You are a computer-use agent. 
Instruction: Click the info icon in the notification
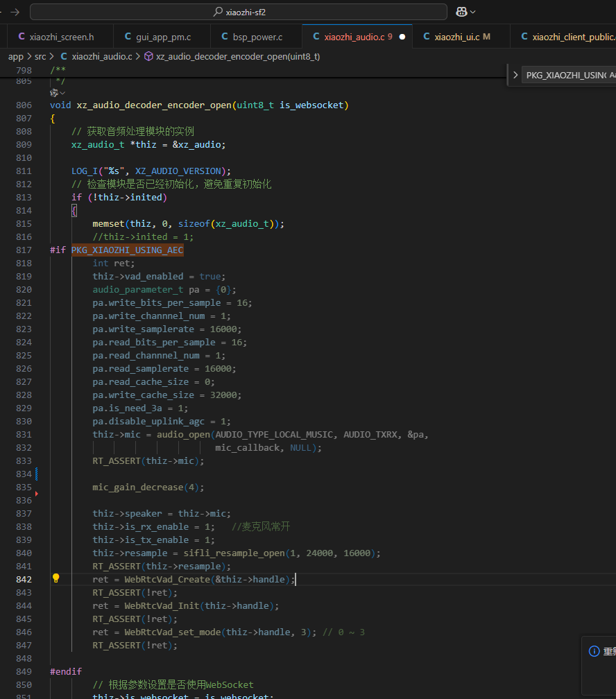594,651
